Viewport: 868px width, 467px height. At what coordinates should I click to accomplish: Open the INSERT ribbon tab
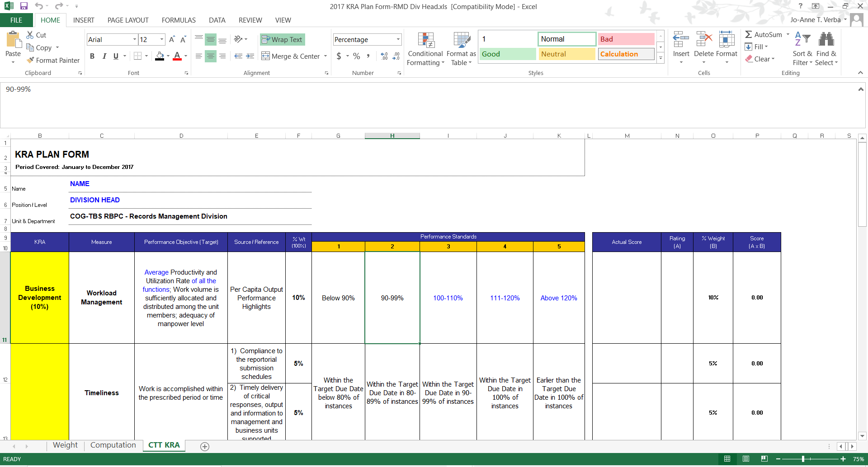(x=84, y=20)
